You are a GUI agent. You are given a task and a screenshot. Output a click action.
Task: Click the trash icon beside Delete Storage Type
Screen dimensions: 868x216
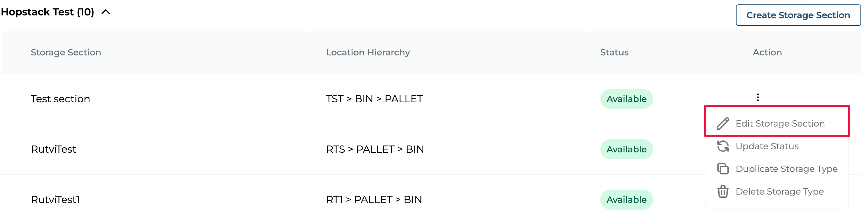point(723,191)
